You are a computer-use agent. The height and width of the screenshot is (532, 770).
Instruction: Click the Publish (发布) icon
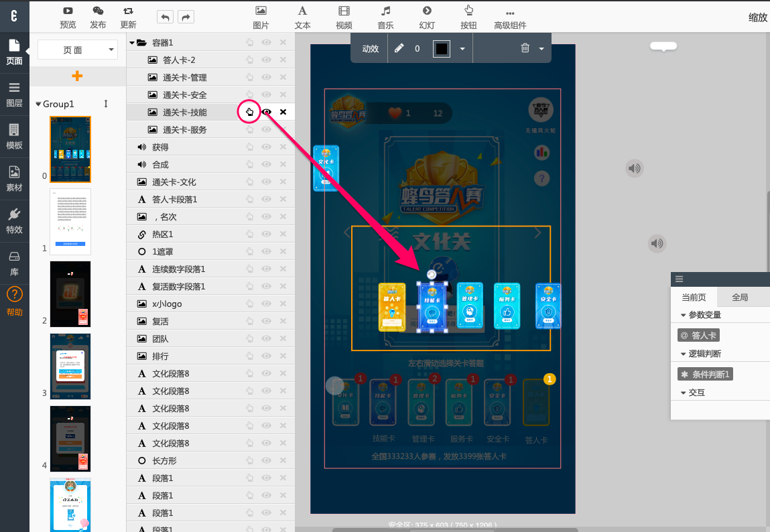[98, 11]
